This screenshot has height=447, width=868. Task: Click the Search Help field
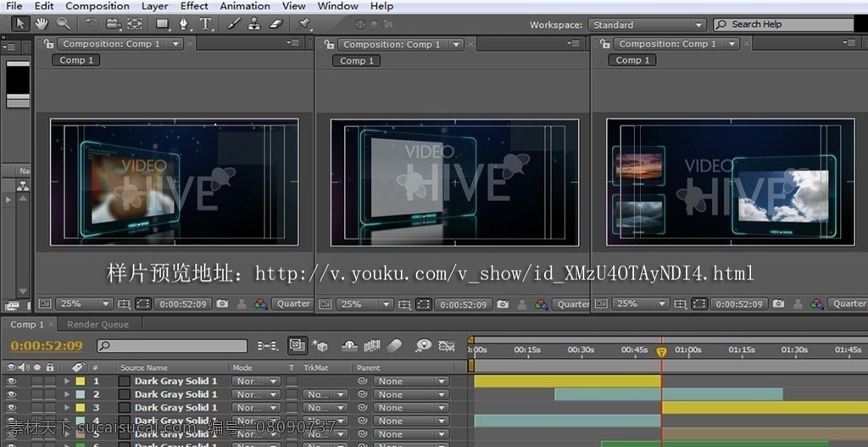coord(784,25)
